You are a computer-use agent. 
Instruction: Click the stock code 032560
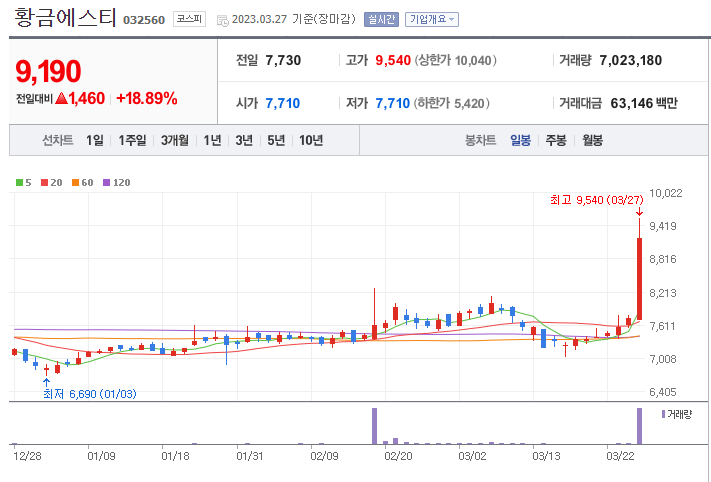coord(144,20)
